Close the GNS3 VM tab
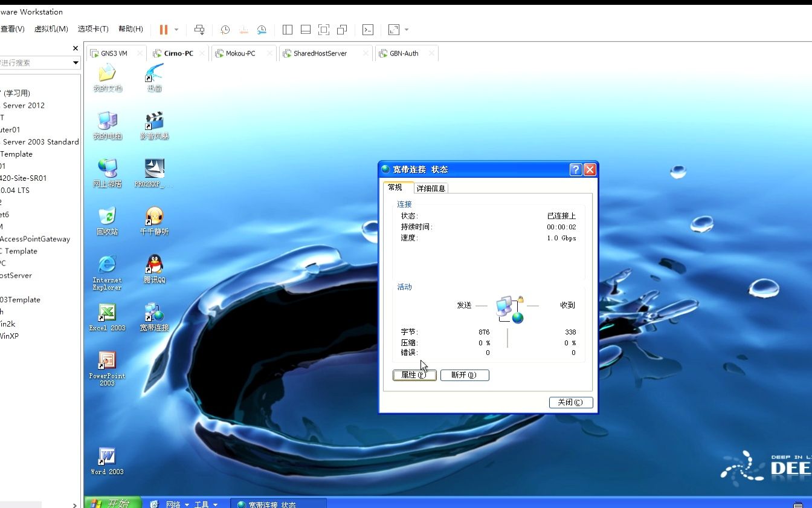 (140, 53)
